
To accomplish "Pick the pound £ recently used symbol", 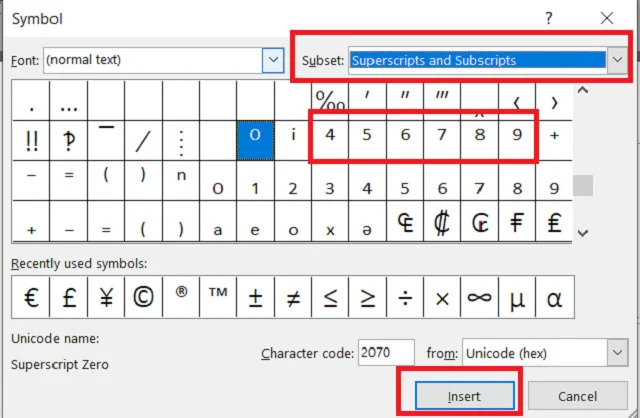I will click(x=69, y=297).
